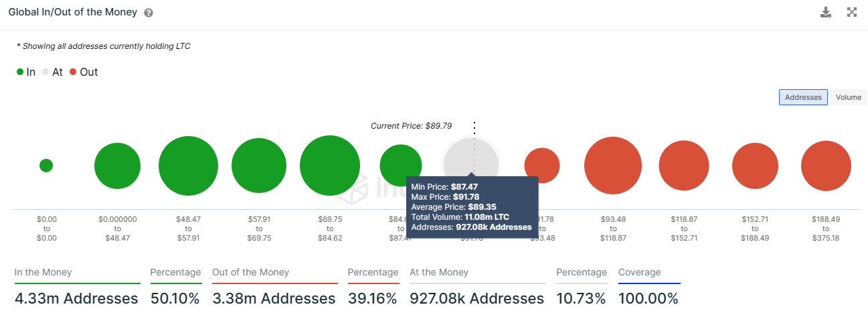Open fullscreen view with the expand icon

tap(852, 12)
